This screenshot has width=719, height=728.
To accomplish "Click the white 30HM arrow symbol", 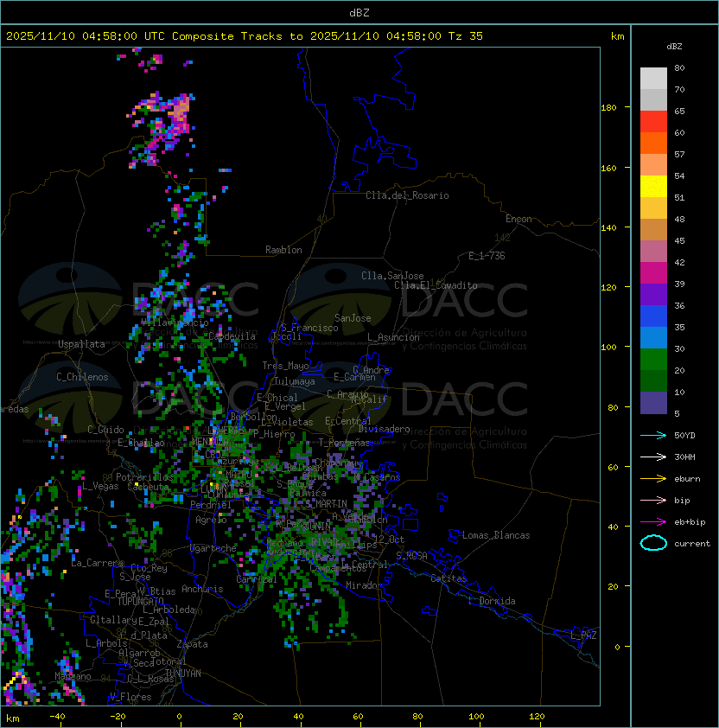I will coord(653,457).
